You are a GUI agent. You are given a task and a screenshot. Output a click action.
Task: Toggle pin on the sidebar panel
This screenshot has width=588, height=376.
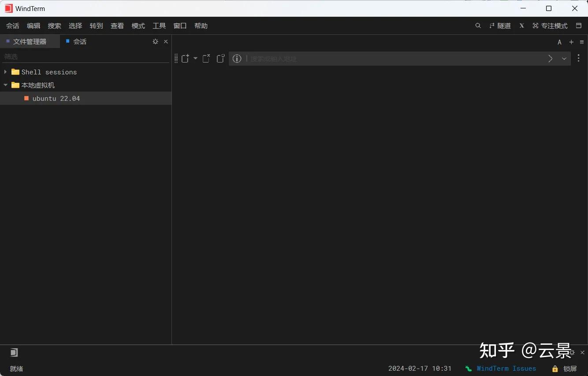click(x=155, y=41)
